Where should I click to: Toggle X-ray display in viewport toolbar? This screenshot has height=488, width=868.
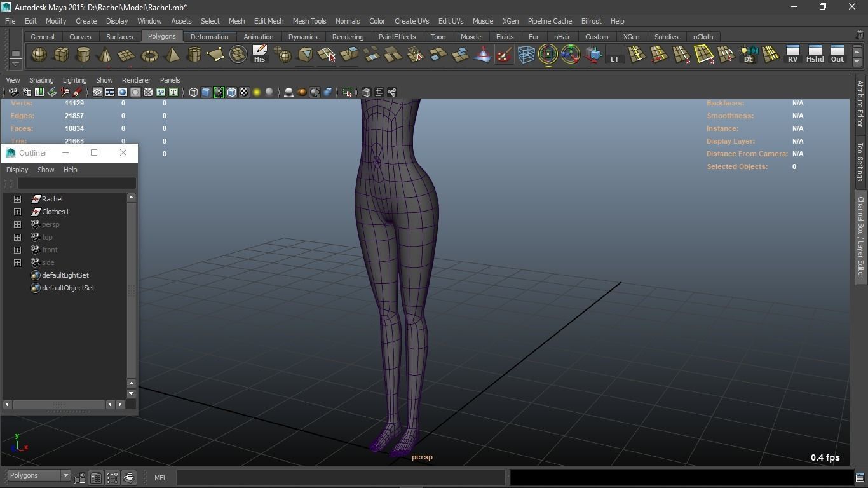tap(367, 92)
